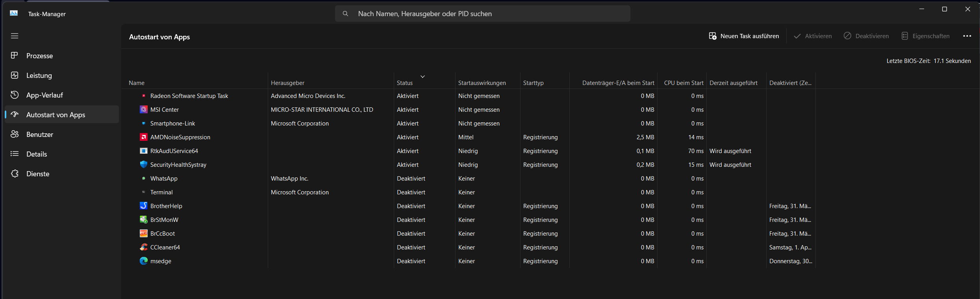The height and width of the screenshot is (299, 980).
Task: Open the three-dots more options menu
Action: point(967,36)
